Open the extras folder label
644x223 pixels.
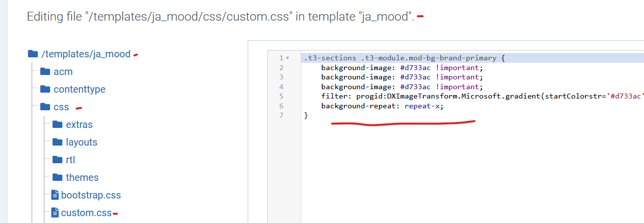coord(79,124)
